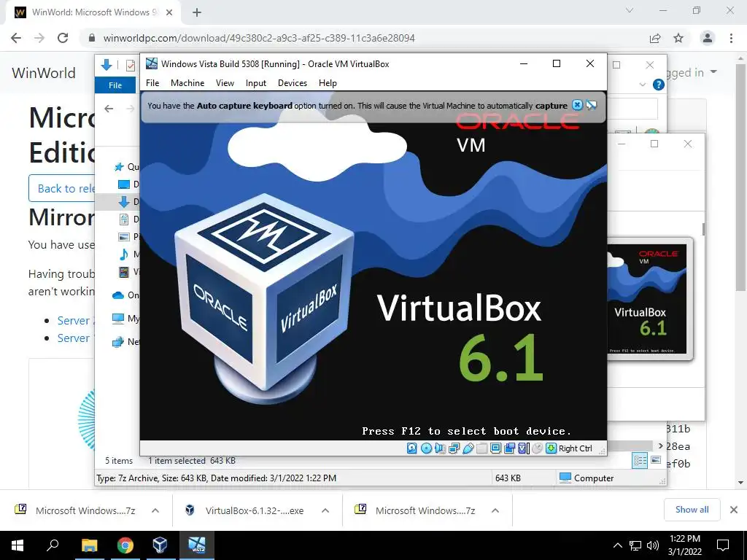
Task: Close the Chrome downloads bar
Action: [x=734, y=510]
